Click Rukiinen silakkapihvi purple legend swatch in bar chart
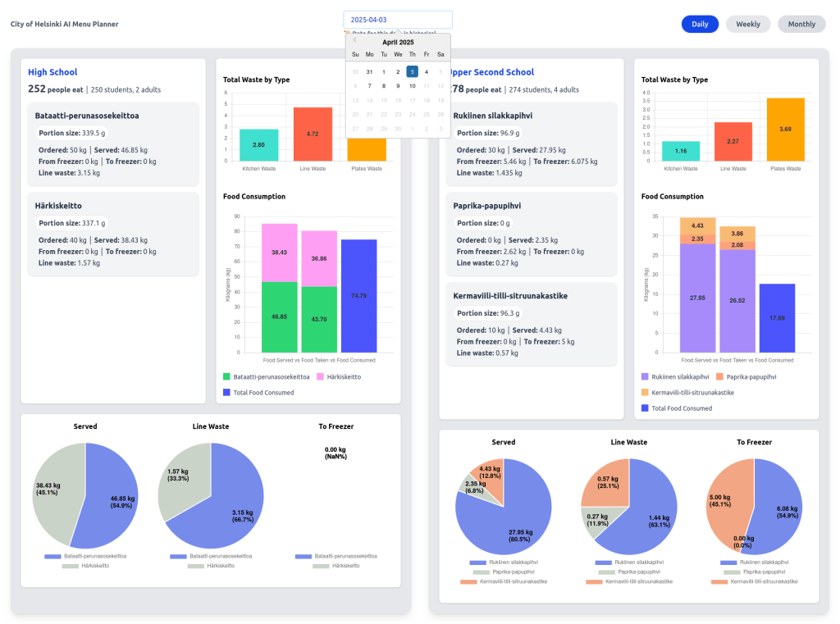This screenshot has width=840, height=624. pyautogui.click(x=647, y=377)
